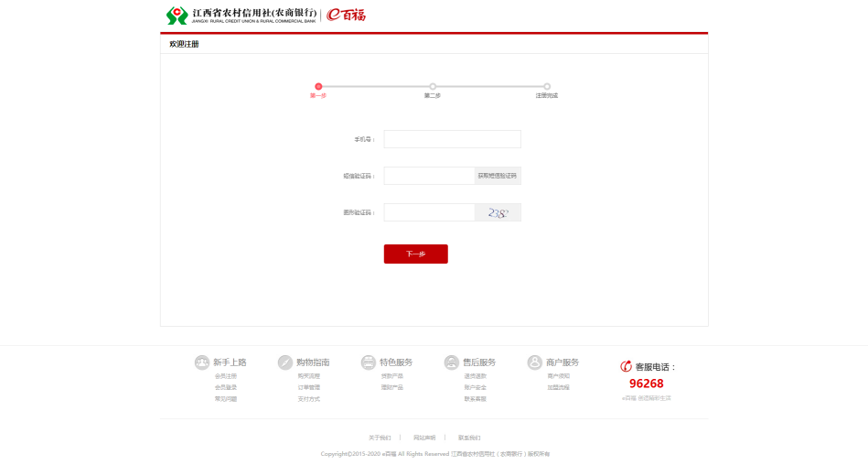
Task: Click the red 下一步 button
Action: [416, 254]
